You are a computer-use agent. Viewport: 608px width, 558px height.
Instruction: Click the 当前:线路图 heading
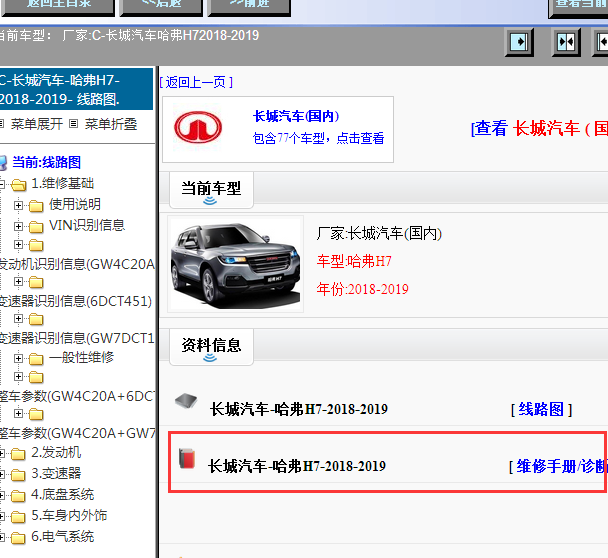(x=47, y=162)
